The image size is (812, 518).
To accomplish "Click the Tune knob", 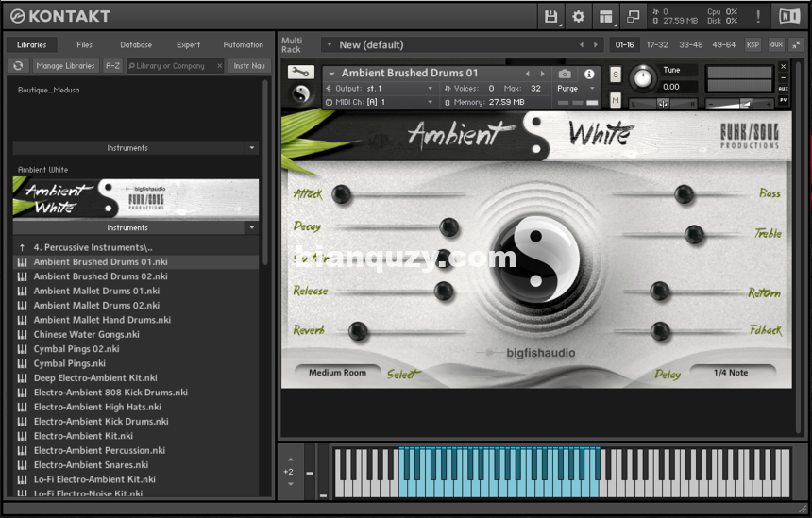I will pyautogui.click(x=643, y=78).
